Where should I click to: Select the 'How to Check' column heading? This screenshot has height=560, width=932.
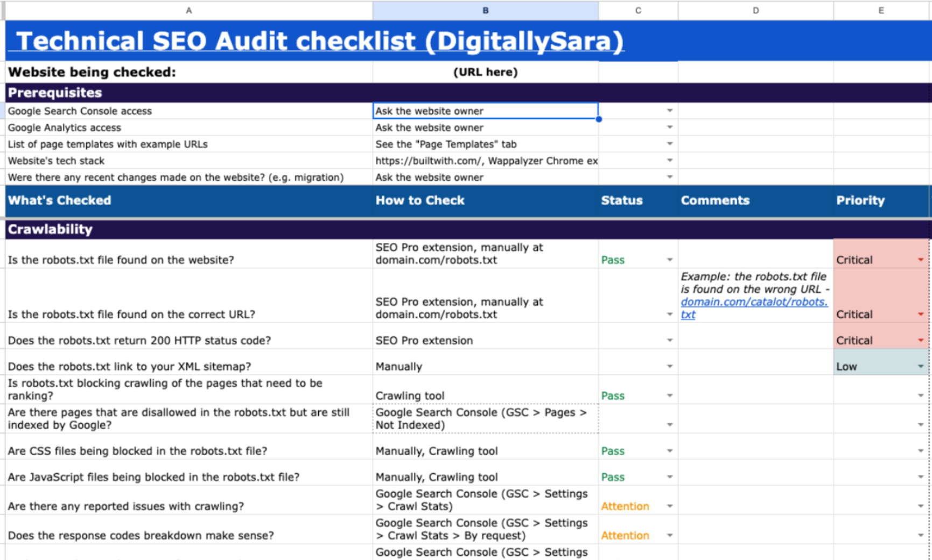(486, 201)
